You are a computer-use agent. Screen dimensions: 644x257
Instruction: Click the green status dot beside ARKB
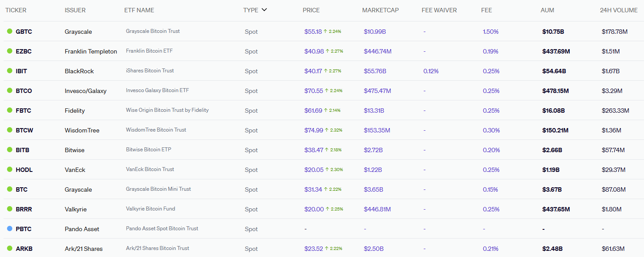[x=10, y=249]
